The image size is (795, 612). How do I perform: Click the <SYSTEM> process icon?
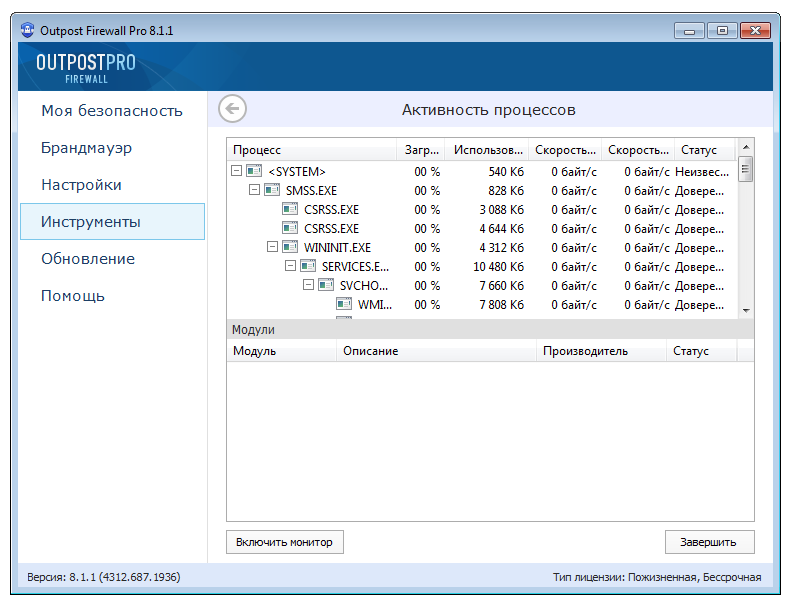(254, 171)
